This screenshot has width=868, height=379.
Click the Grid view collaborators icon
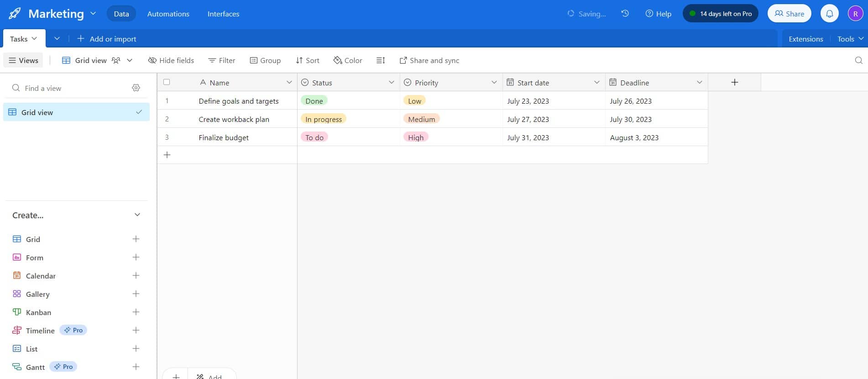116,60
